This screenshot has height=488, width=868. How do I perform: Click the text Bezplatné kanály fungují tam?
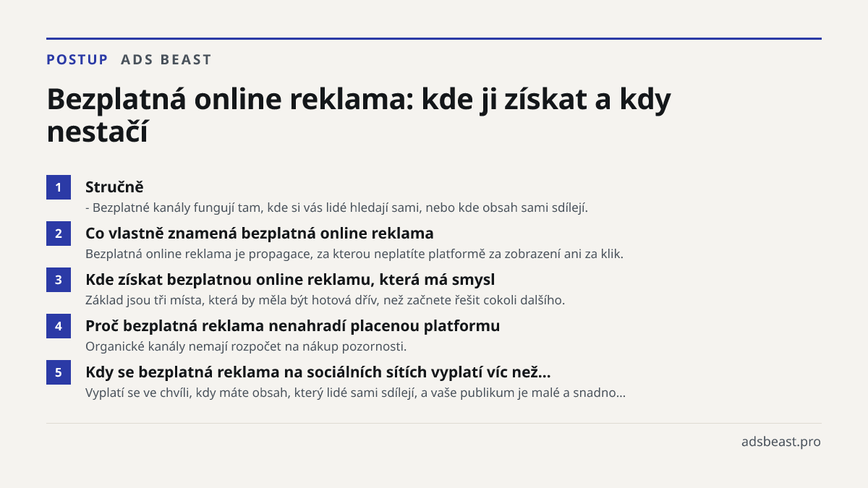pos(336,207)
